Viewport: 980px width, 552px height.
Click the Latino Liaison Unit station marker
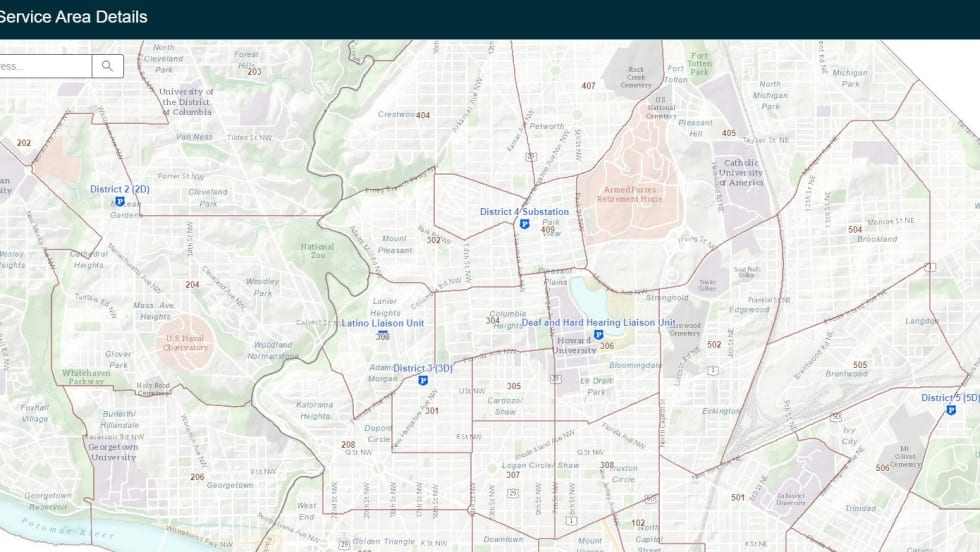pos(383,335)
